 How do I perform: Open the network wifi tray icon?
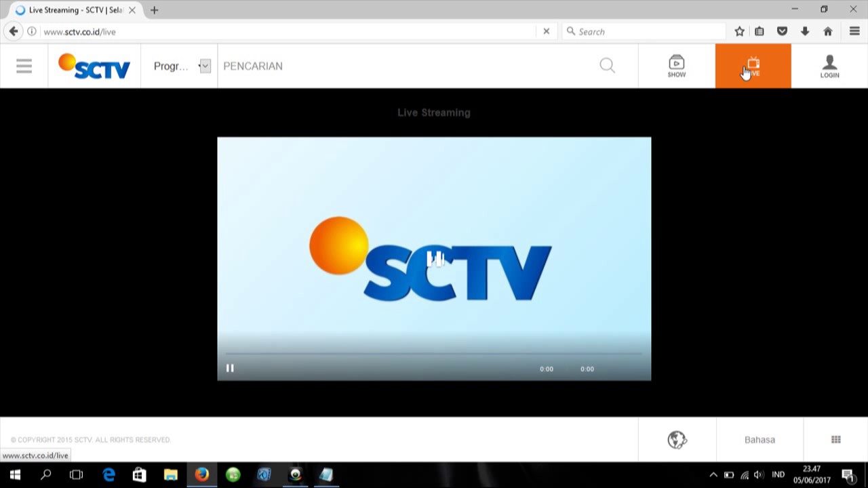[x=745, y=475]
